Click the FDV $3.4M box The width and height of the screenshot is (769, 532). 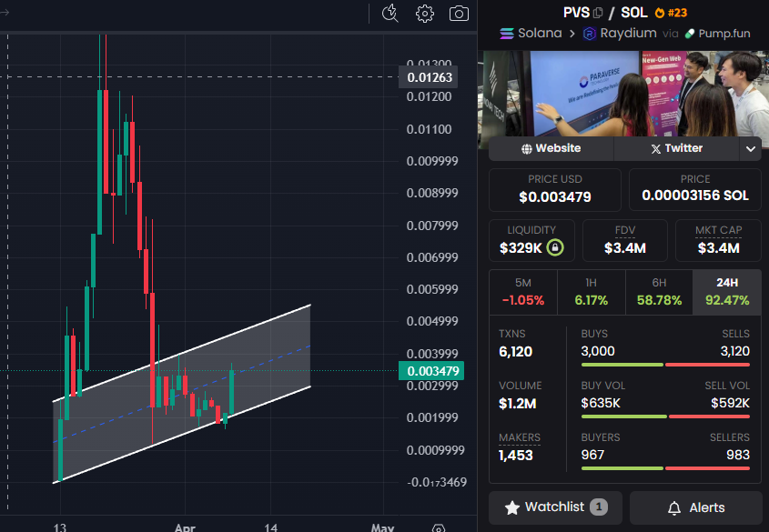[x=625, y=240]
